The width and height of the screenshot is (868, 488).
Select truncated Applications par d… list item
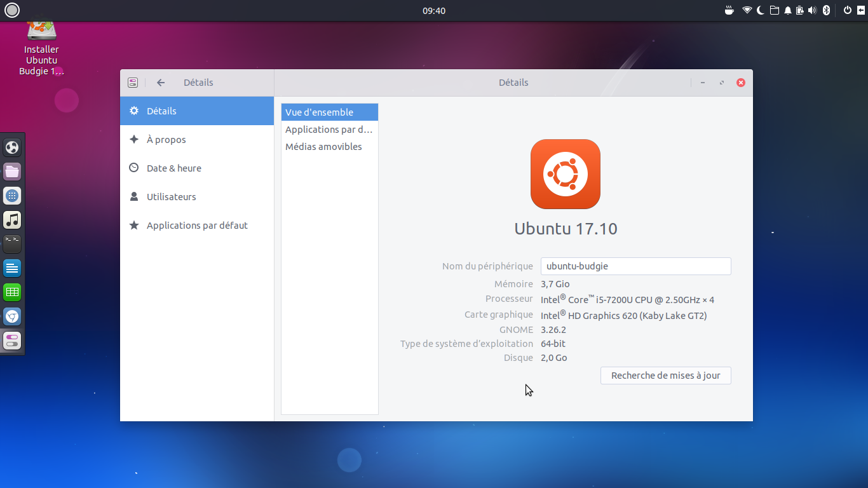330,130
